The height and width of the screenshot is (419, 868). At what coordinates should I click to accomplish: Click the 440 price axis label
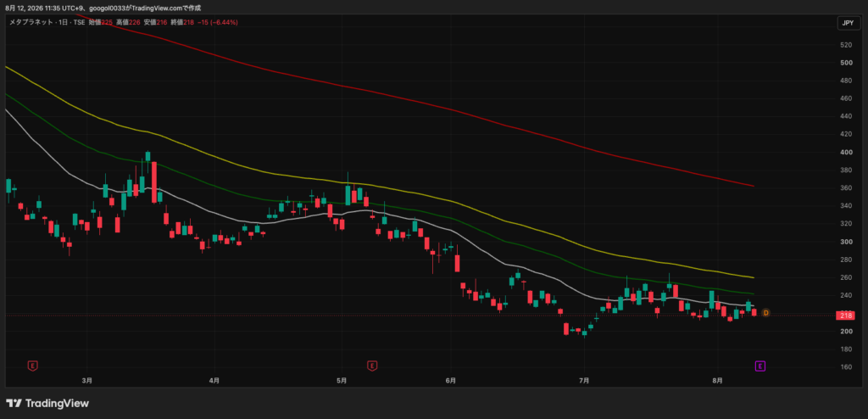point(846,116)
